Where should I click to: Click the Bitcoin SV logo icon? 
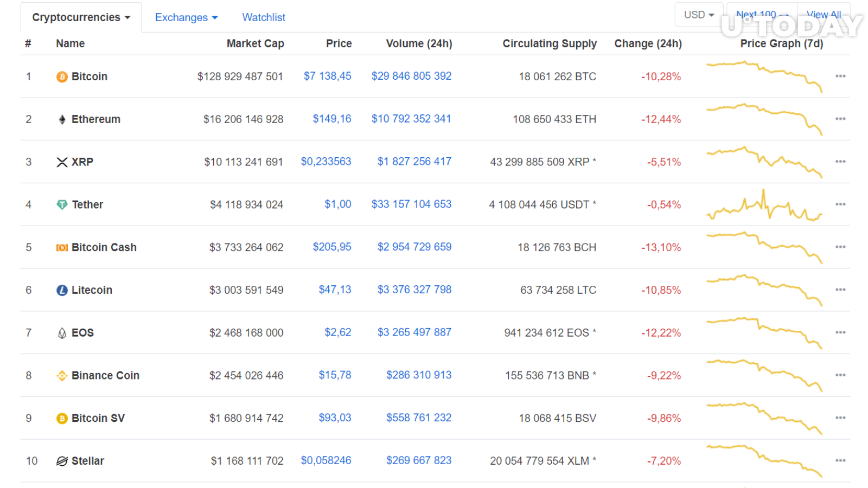[x=62, y=419]
